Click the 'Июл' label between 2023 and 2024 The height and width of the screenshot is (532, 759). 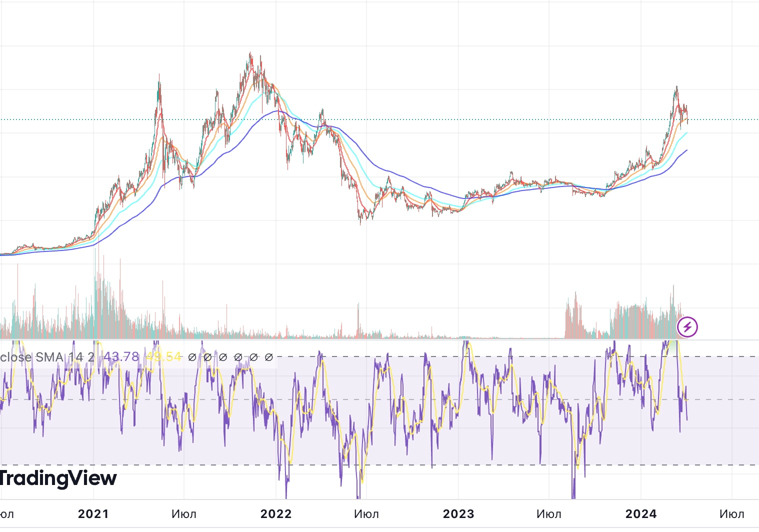(x=549, y=514)
